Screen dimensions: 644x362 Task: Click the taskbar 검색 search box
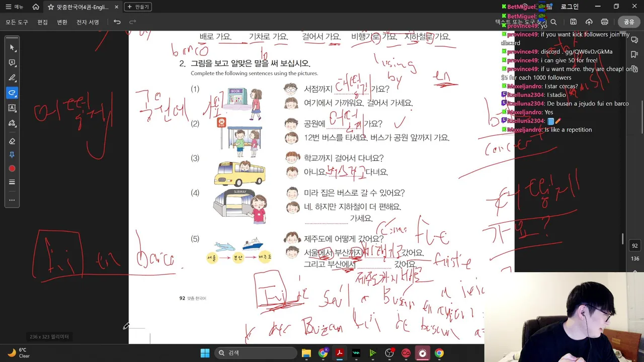[x=256, y=353]
